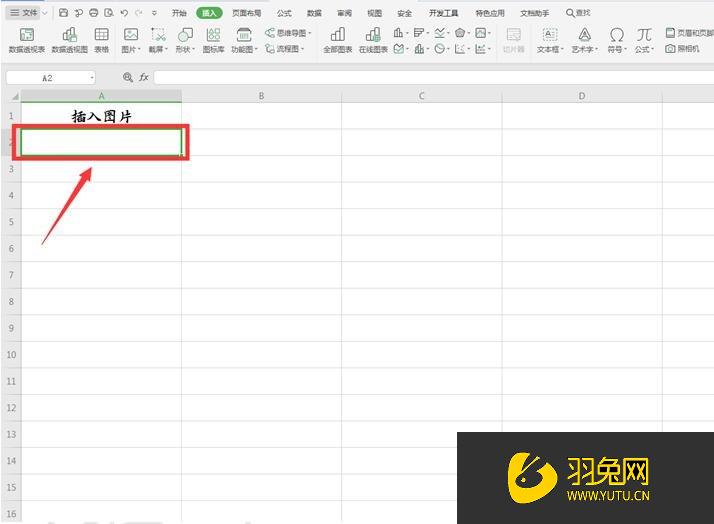Insert a column chart from chart icons

(x=398, y=33)
